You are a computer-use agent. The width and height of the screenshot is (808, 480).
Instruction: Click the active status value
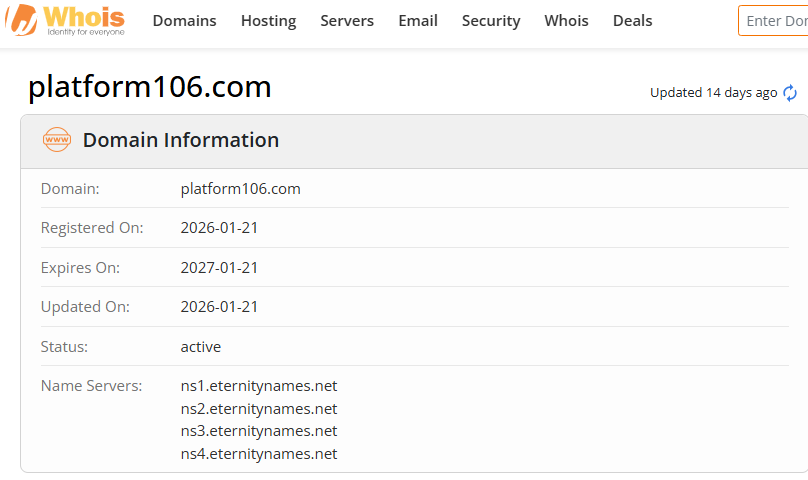click(201, 347)
